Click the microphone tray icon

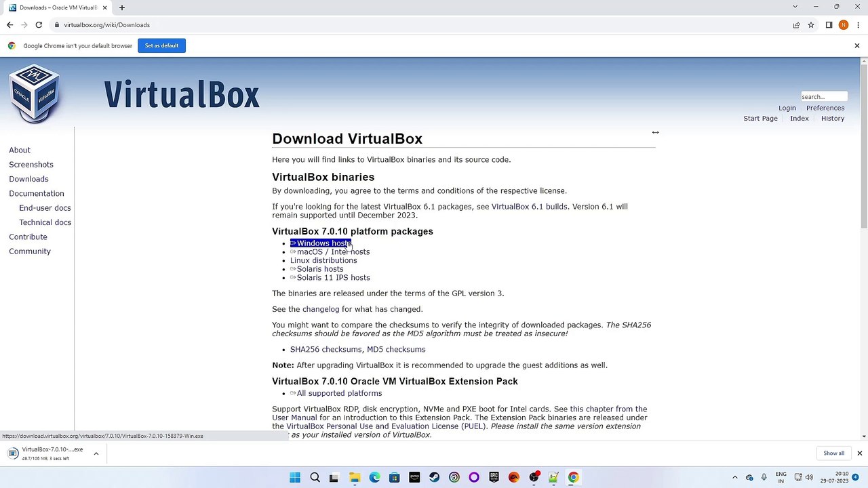click(x=764, y=478)
